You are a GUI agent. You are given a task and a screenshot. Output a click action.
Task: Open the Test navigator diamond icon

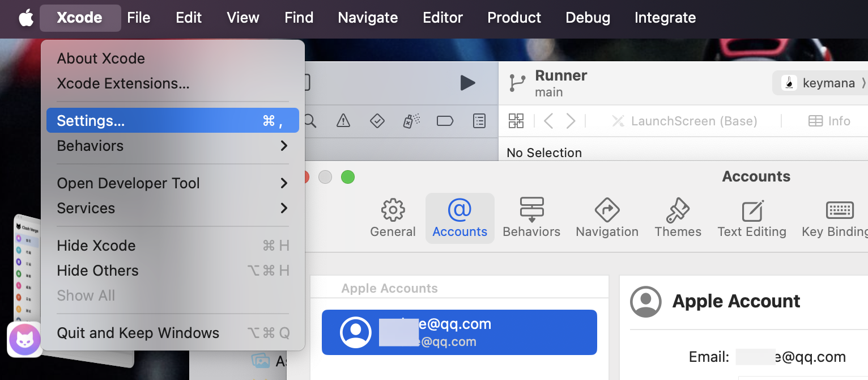[x=377, y=121]
